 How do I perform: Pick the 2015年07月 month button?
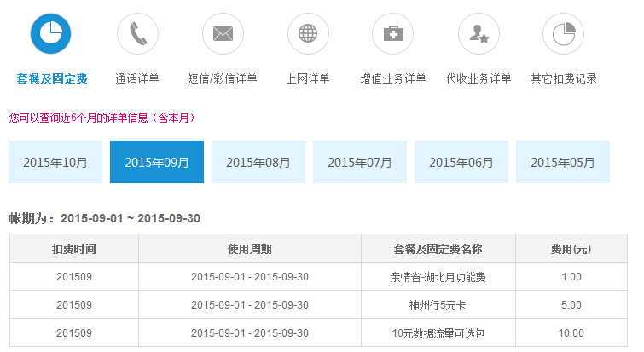click(360, 162)
